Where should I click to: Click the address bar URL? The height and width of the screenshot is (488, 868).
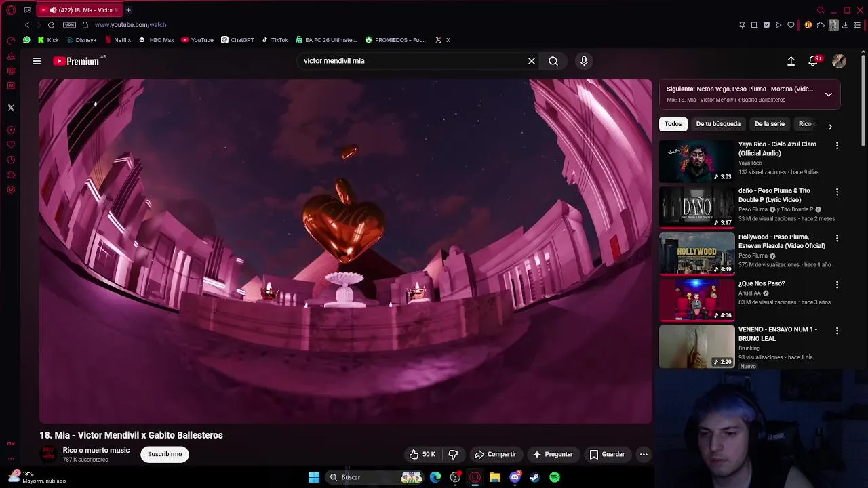[x=130, y=25]
